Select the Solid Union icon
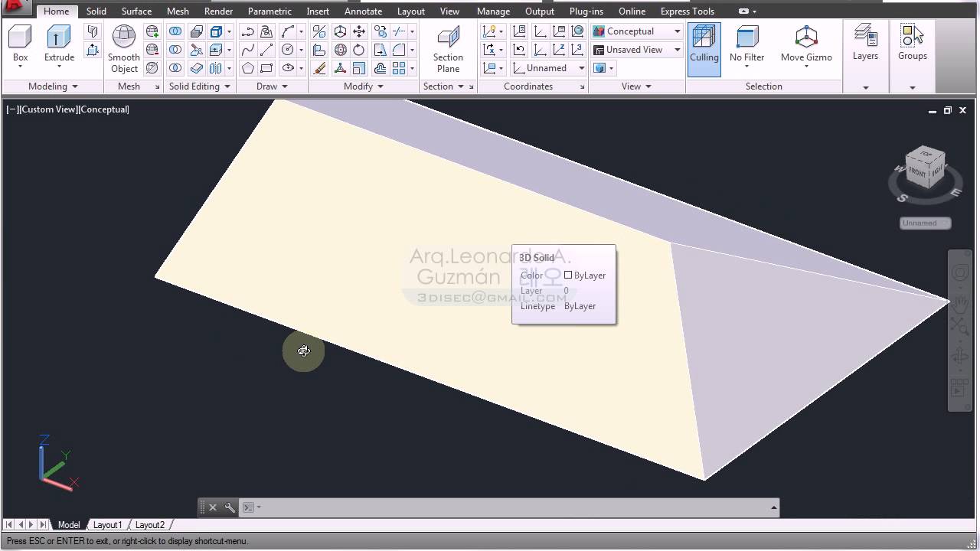980x551 pixels. [175, 31]
